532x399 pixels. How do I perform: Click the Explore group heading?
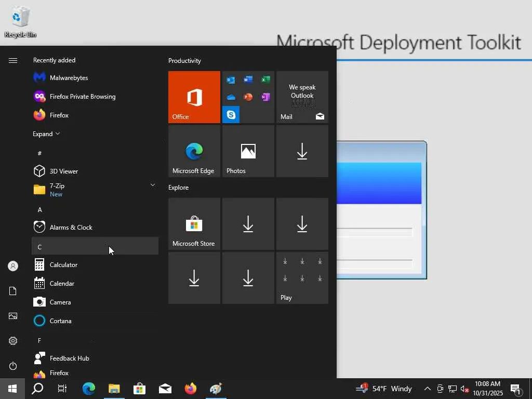179,187
